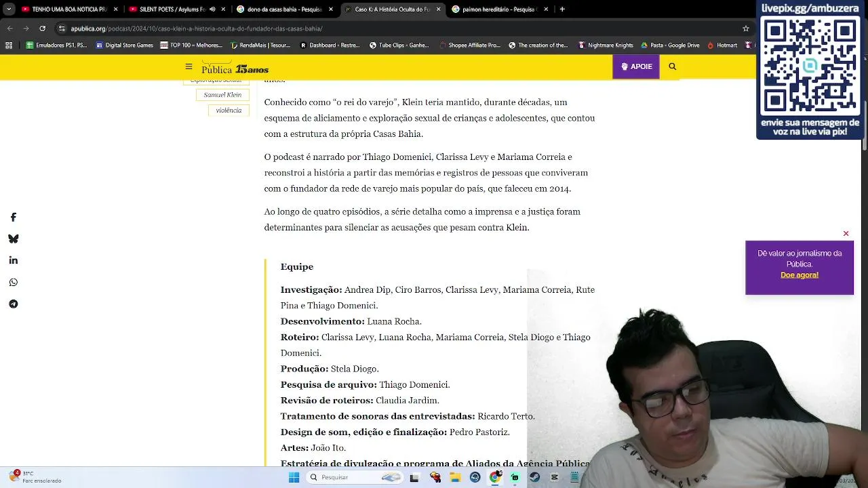This screenshot has height=488, width=868.
Task: Open Dashboard Restream bookmark
Action: tap(330, 45)
